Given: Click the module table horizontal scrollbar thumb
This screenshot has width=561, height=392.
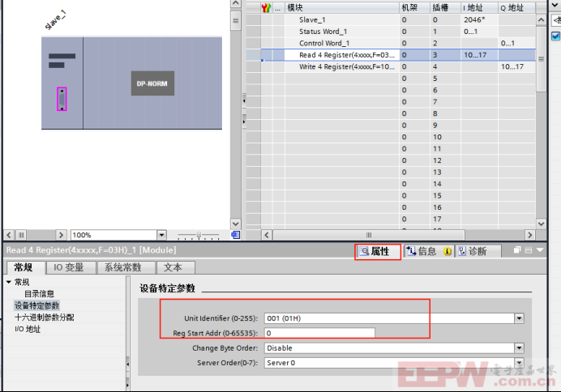Looking at the screenshot, I should click(369, 235).
